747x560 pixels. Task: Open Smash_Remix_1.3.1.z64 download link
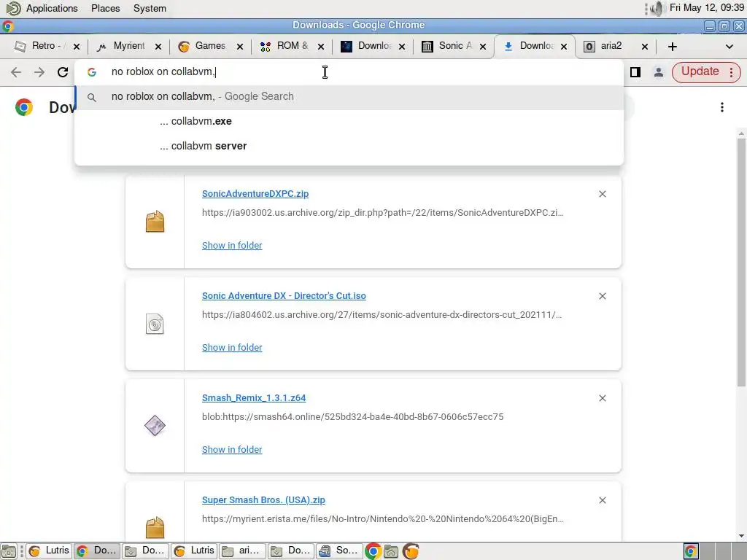click(254, 398)
